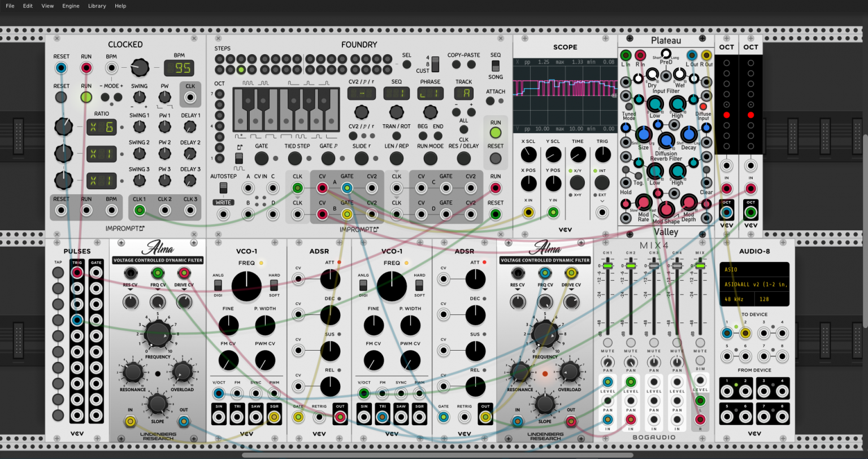The image size is (868, 459).
Task: Flip the SEQ/SONG switch on Foundry
Action: [496, 66]
